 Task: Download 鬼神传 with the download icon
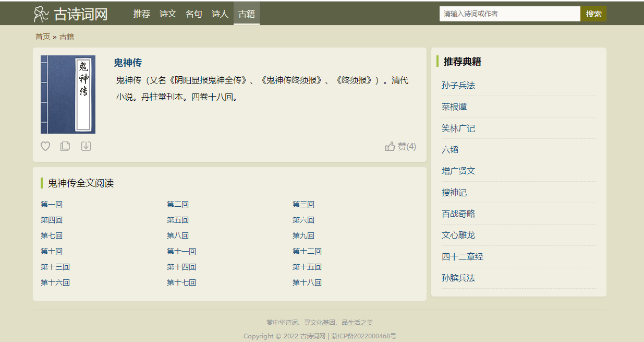pos(86,146)
